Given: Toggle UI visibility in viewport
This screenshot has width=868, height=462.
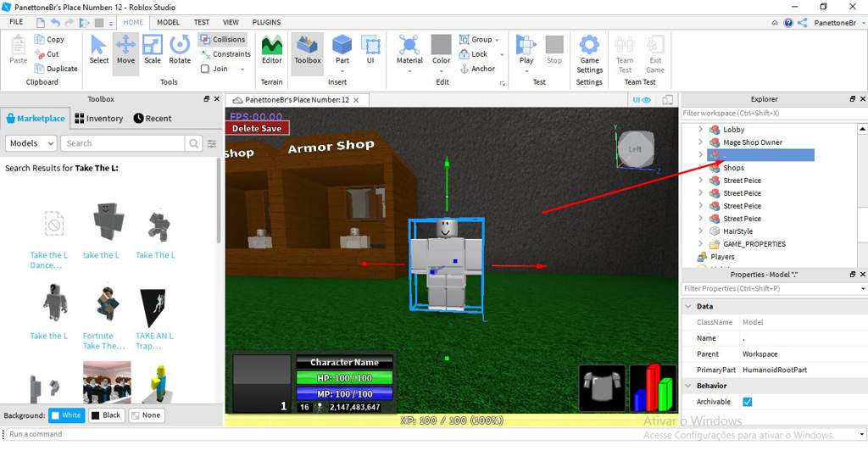Looking at the screenshot, I should (642, 99).
